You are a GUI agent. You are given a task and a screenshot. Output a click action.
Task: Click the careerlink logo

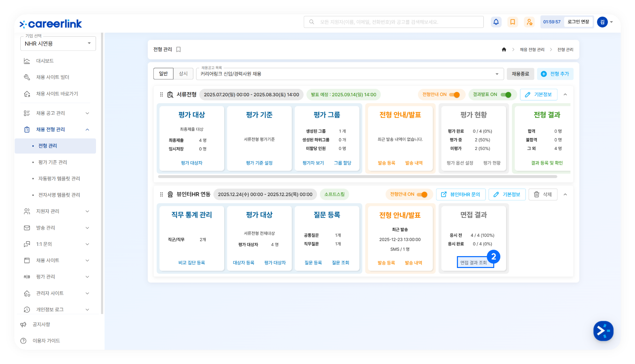(51, 24)
